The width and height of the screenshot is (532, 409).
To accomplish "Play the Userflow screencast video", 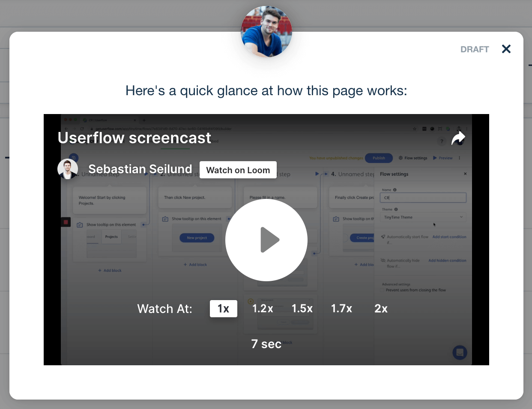I will [266, 240].
